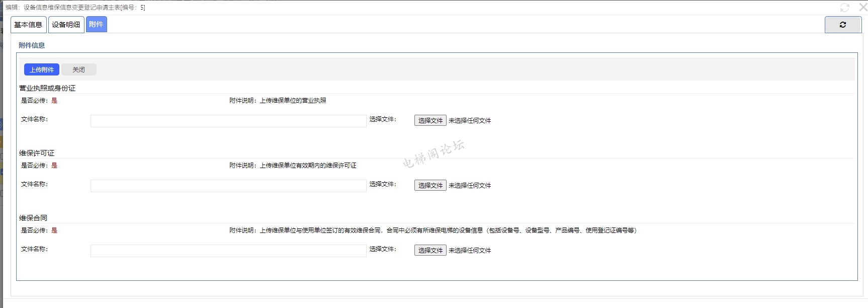Click the 关闭 button in attachment toolbar
Image resolution: width=868 pixels, height=308 pixels.
(x=78, y=69)
